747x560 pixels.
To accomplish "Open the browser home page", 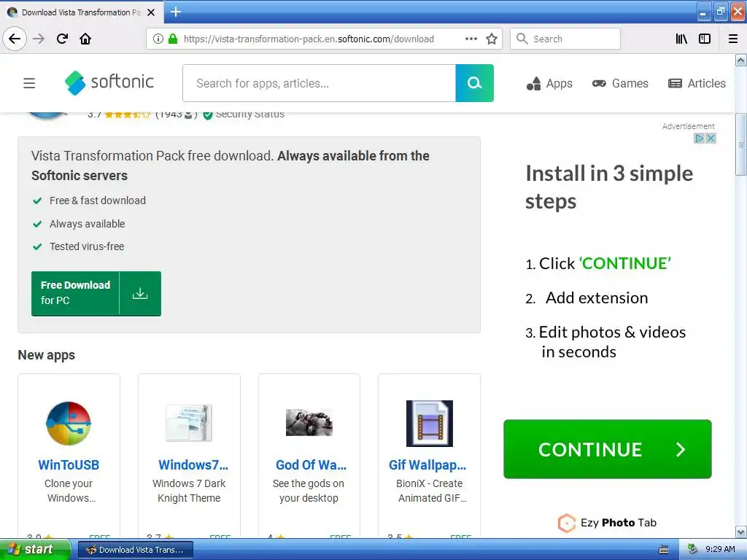I will coord(85,39).
